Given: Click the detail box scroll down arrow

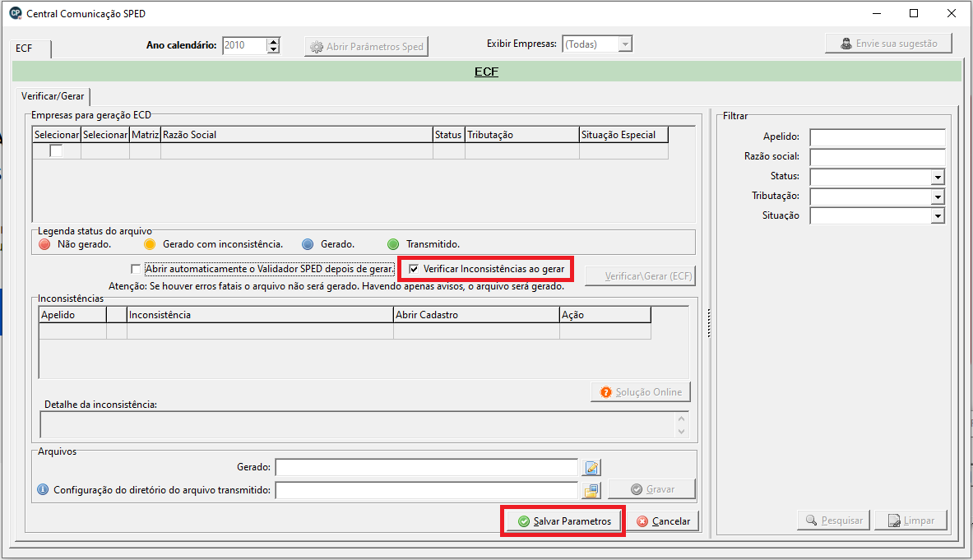Looking at the screenshot, I should pos(681,432).
